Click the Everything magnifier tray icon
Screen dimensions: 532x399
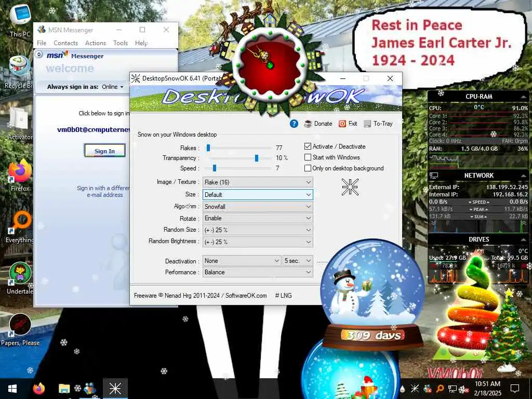point(440,389)
